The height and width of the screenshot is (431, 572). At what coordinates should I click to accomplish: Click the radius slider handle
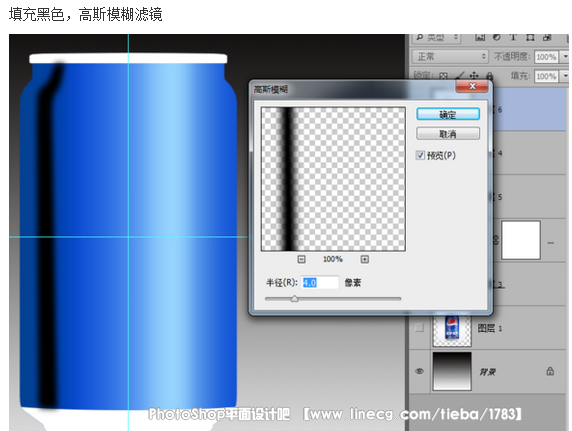tap(294, 299)
